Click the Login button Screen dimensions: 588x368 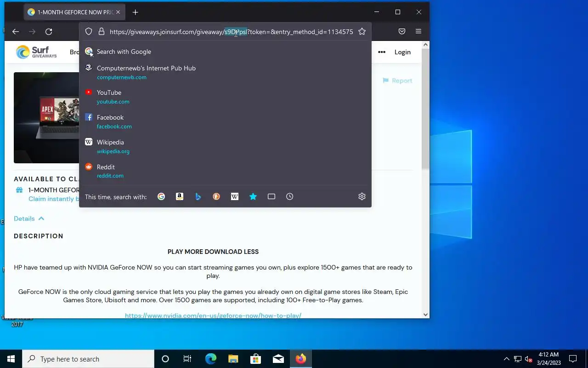(402, 52)
